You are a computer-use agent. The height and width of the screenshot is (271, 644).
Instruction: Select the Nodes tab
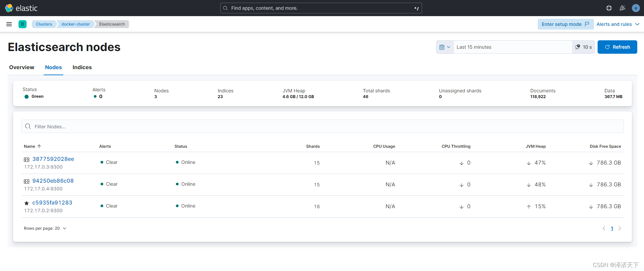coord(53,67)
